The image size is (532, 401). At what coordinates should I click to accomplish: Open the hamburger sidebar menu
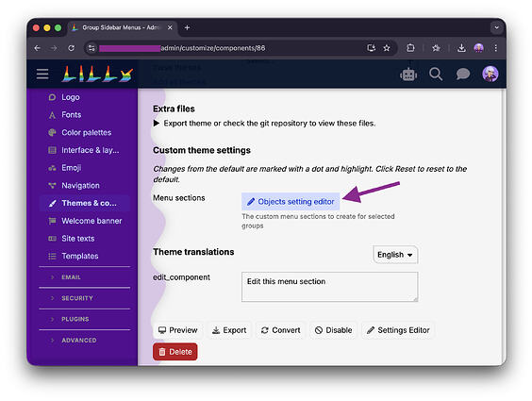pyautogui.click(x=42, y=74)
